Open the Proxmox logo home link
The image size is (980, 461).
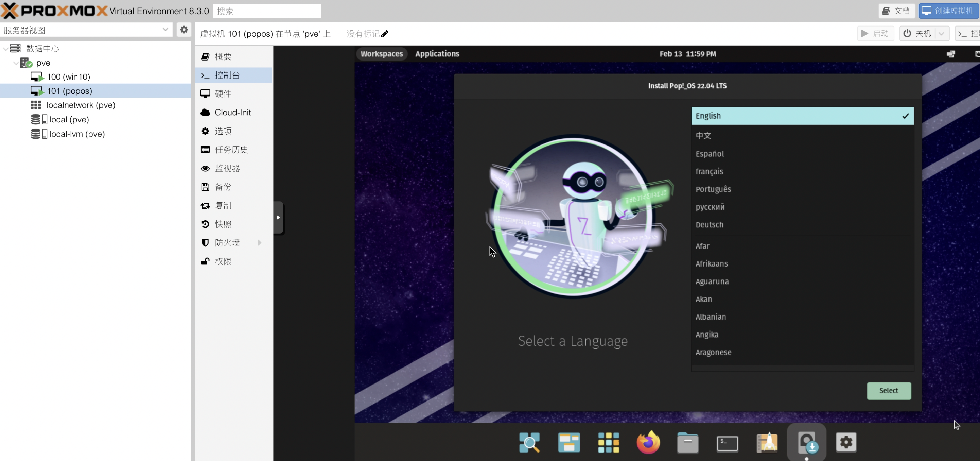[x=54, y=11]
